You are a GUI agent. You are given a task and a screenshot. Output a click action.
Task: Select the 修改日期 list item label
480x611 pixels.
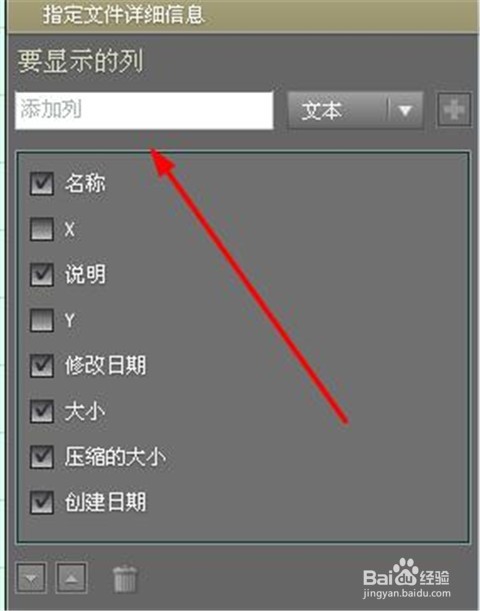tap(106, 366)
